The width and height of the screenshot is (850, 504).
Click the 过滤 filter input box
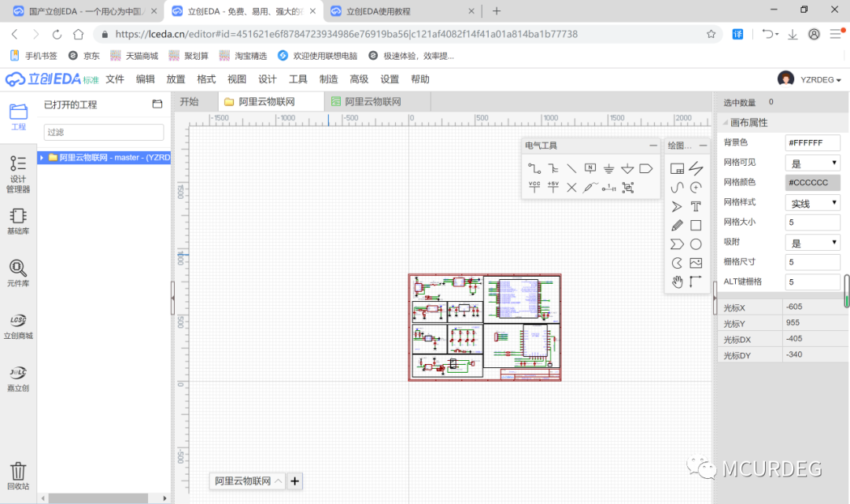click(104, 132)
